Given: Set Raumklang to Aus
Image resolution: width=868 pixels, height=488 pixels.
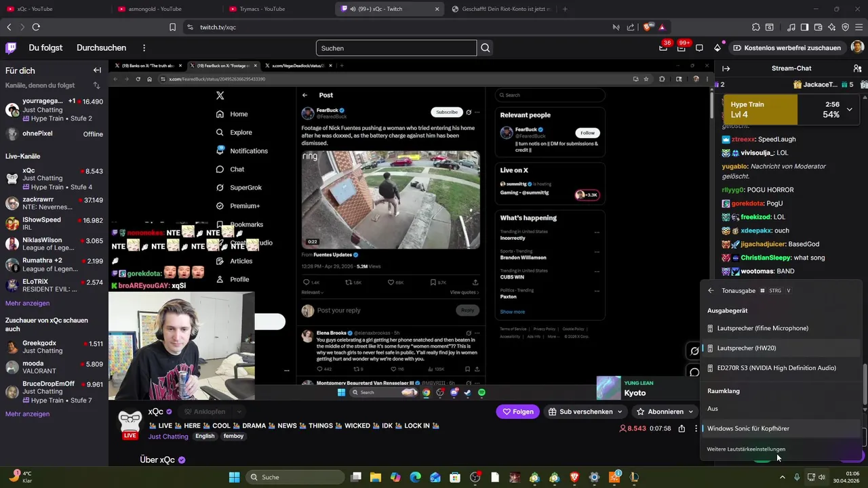Looking at the screenshot, I should pyautogui.click(x=781, y=409).
